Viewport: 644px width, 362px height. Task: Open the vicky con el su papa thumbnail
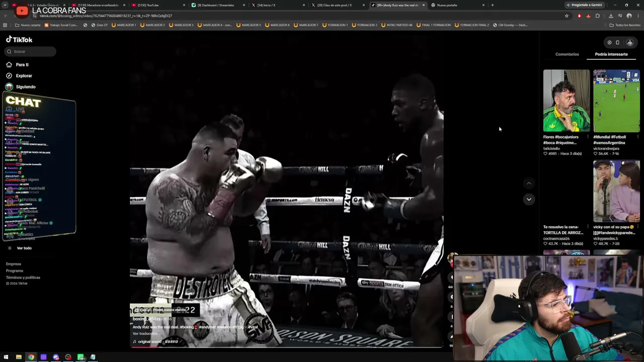616,191
